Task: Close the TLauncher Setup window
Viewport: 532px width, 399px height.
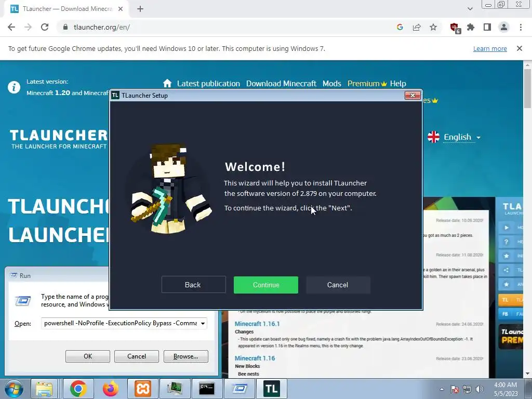Action: pyautogui.click(x=413, y=96)
